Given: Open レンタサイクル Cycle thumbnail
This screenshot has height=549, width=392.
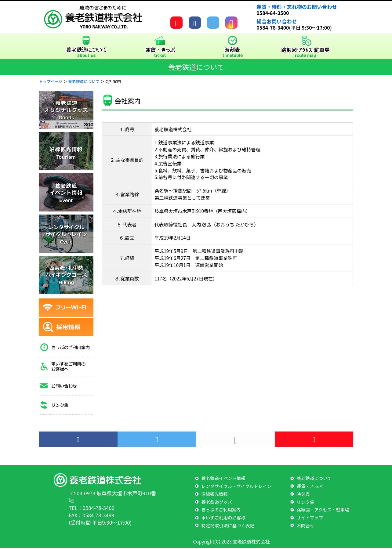Looking at the screenshot, I should pyautogui.click(x=66, y=233).
